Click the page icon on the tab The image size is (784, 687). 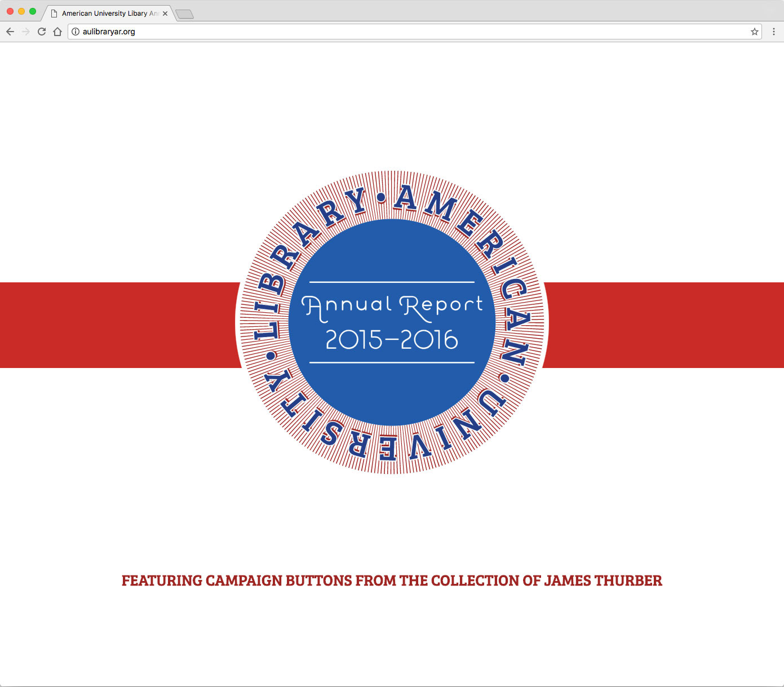pyautogui.click(x=54, y=14)
